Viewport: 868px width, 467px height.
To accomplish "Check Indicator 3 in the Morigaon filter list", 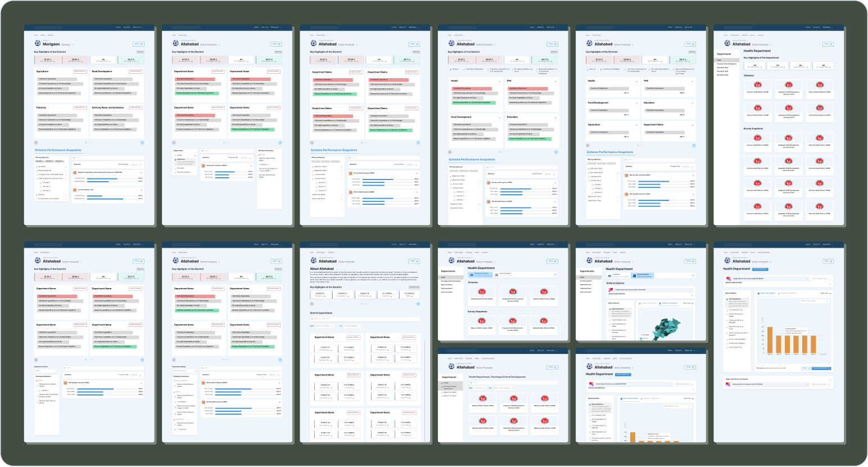I will 40,190.
